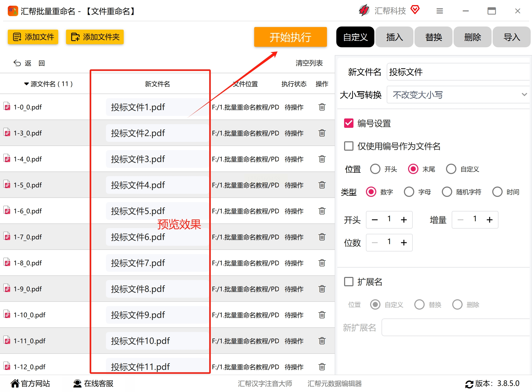
Task: Click the refresh version icon
Action: (x=469, y=384)
